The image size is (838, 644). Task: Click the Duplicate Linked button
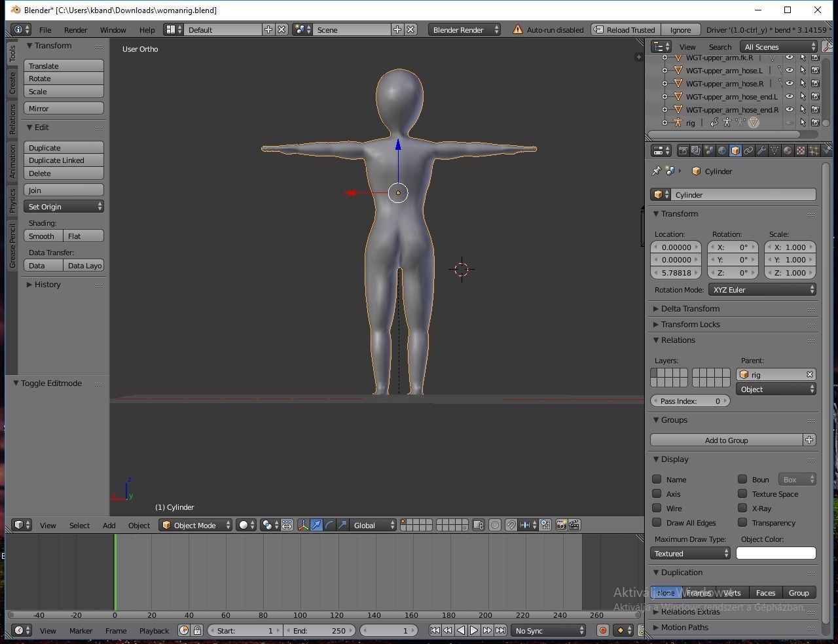point(64,160)
